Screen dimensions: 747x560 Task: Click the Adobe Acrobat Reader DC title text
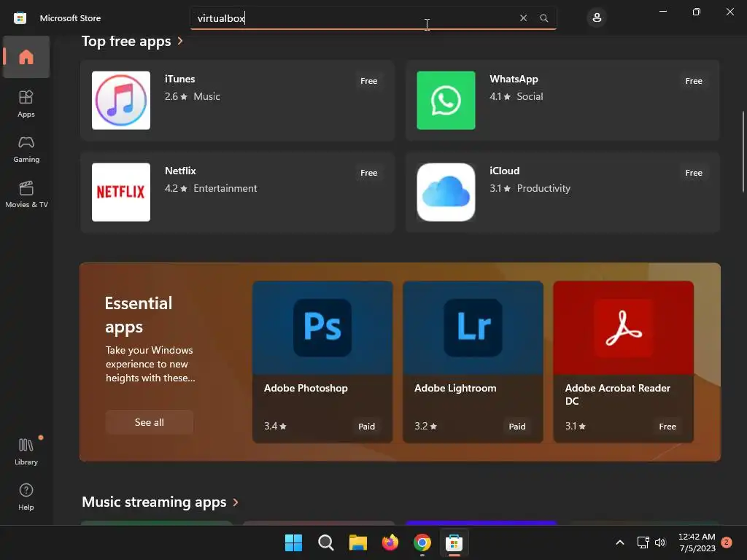click(617, 394)
